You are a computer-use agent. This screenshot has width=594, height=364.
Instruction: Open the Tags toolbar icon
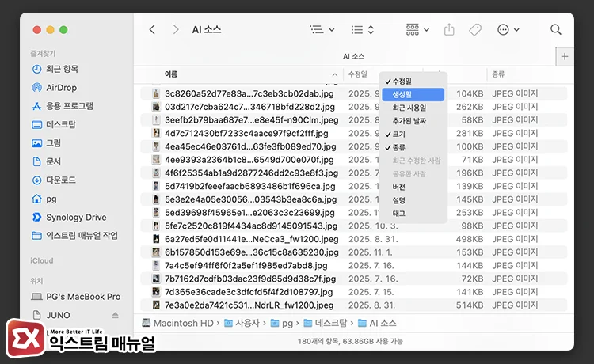click(475, 30)
